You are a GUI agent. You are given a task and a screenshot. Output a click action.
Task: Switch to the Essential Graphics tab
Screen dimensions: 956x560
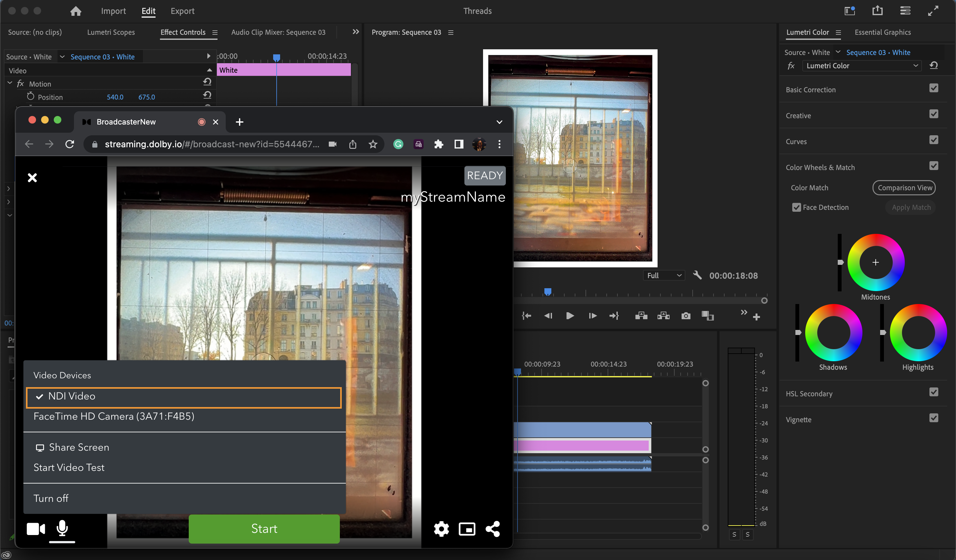pyautogui.click(x=882, y=32)
